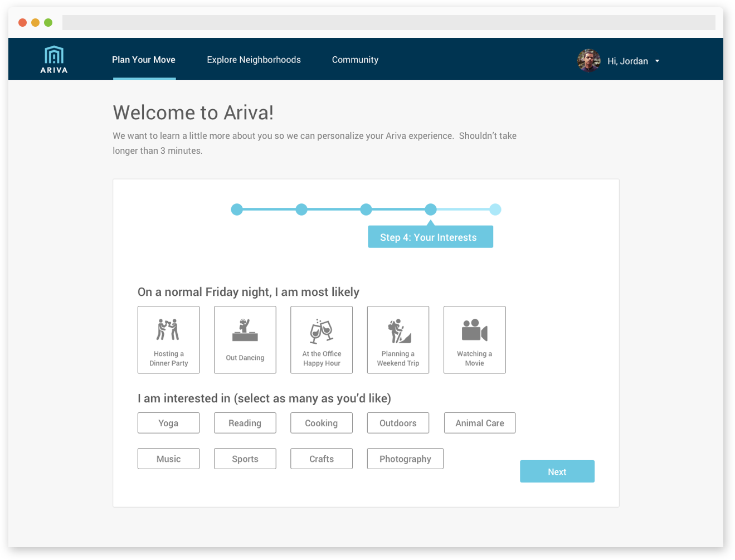
Task: Choose the Watching a Movie camera icon
Action: (474, 332)
